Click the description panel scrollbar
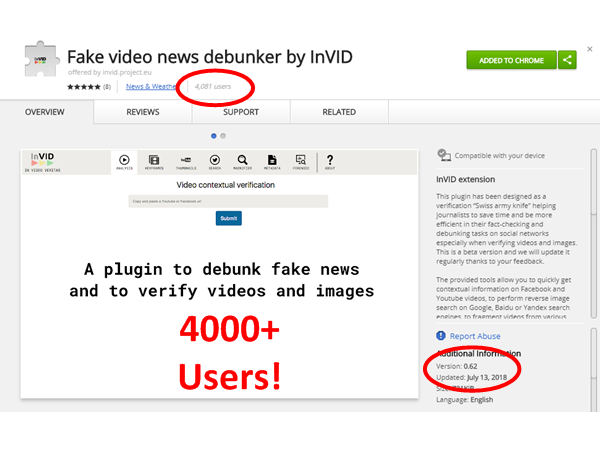Viewport: 600px width, 450px height. tap(593, 233)
